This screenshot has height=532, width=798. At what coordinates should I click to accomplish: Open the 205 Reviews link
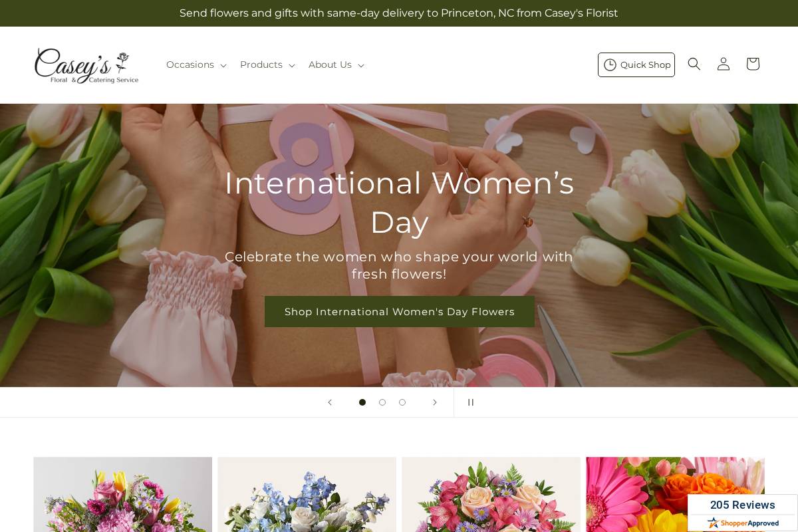point(742,505)
